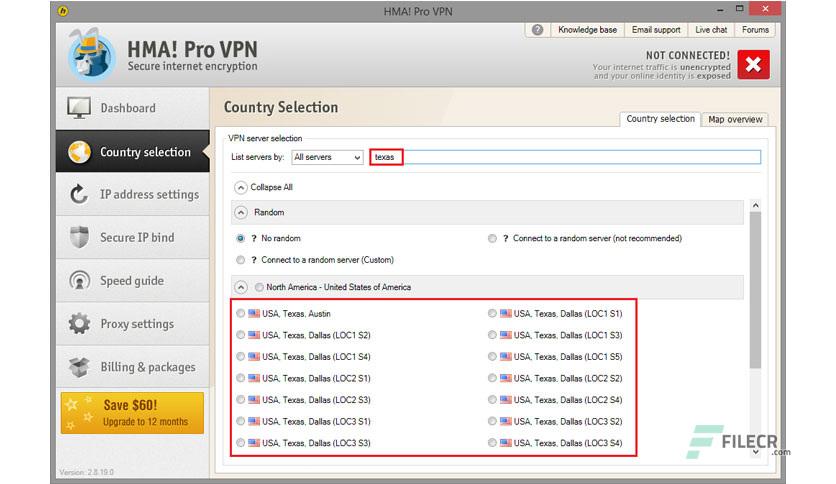This screenshot has height=484, width=836.
Task: Click the question mark beside random server (not recommended)
Action: pos(505,239)
